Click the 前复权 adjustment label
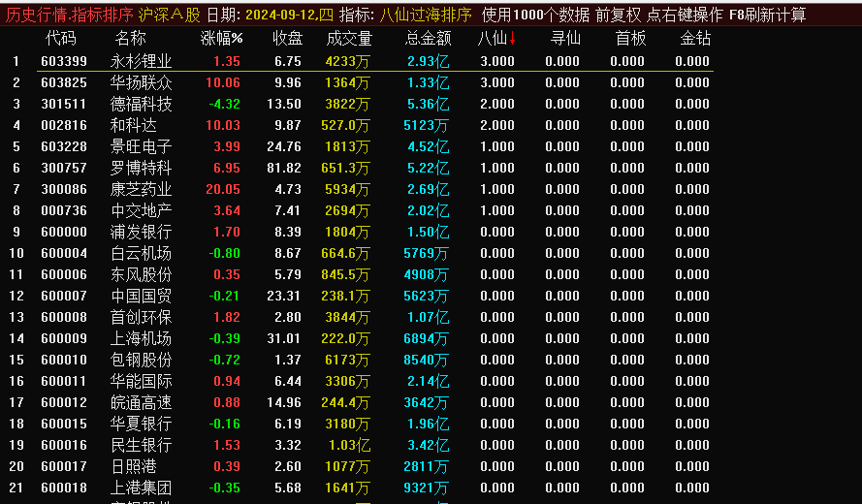Viewport: 862px width, 504px height. [618, 15]
